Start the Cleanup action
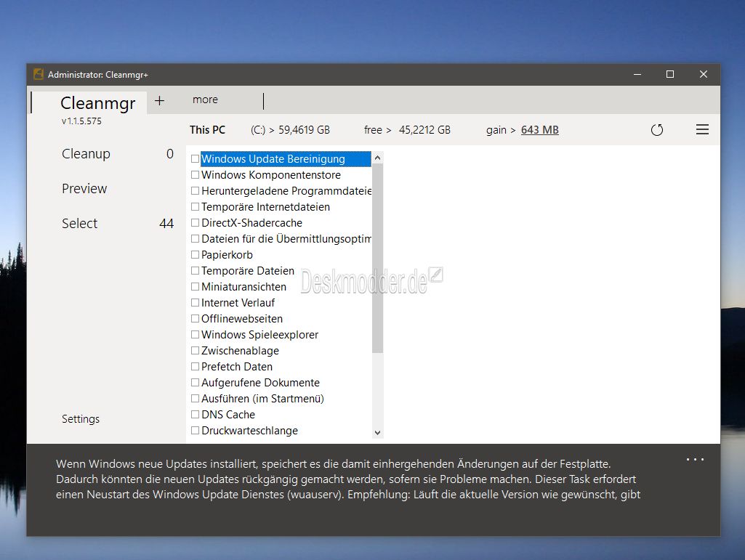745x560 pixels. click(86, 154)
